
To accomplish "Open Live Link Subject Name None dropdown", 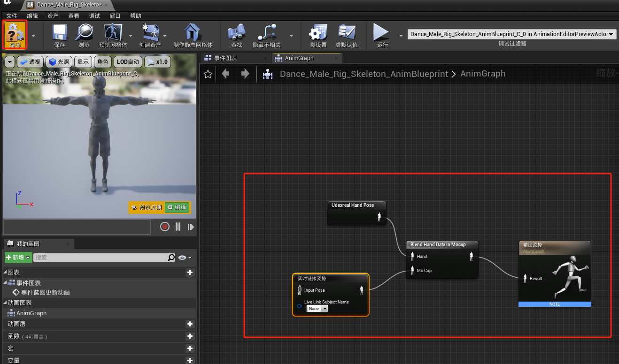I will click(x=317, y=309).
